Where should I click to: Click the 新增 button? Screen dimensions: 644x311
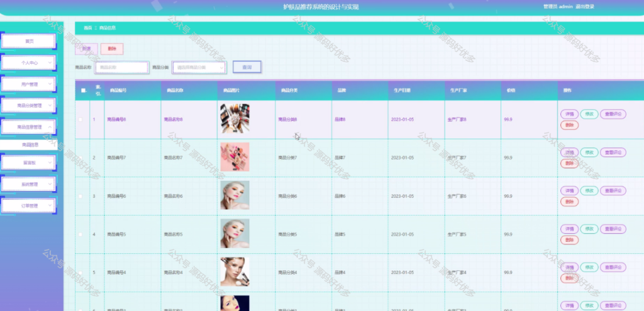tap(86, 49)
